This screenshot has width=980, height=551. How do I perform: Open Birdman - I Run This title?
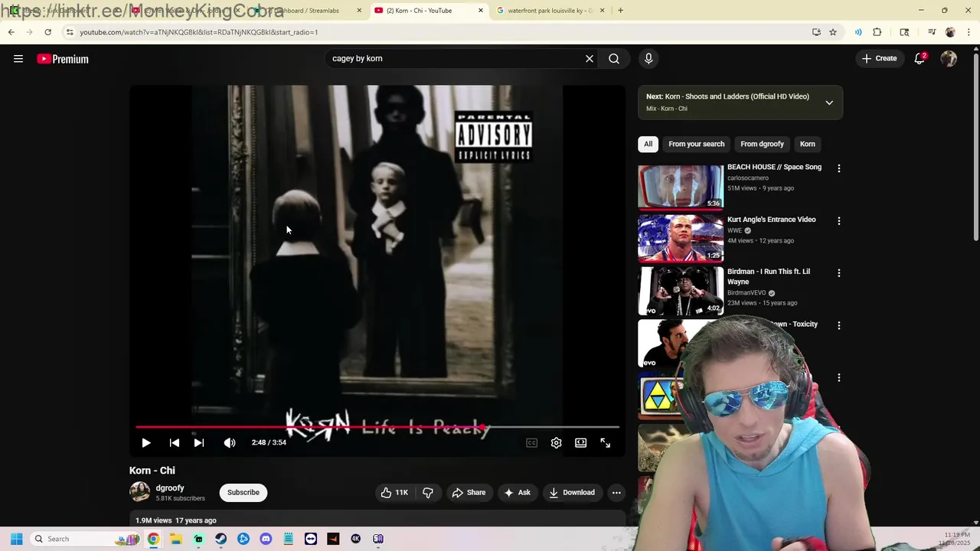click(769, 276)
